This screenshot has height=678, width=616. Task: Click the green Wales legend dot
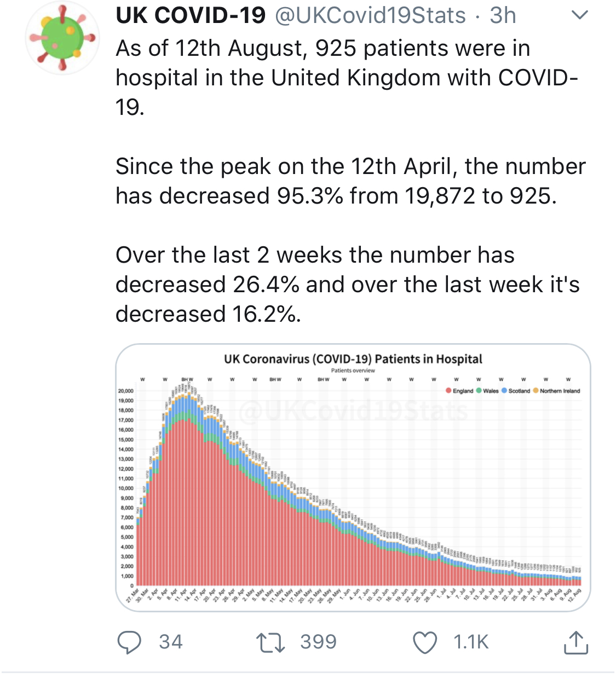pyautogui.click(x=479, y=391)
